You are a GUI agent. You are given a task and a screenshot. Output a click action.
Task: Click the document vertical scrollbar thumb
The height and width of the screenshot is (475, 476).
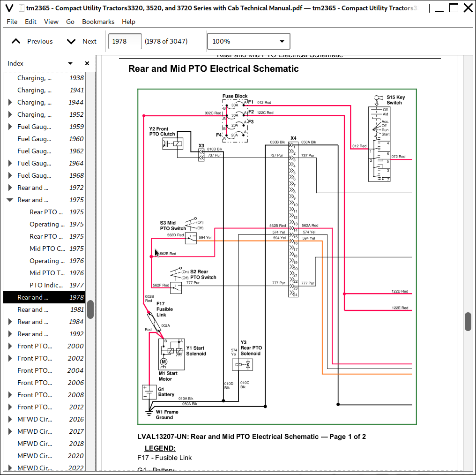pyautogui.click(x=468, y=322)
